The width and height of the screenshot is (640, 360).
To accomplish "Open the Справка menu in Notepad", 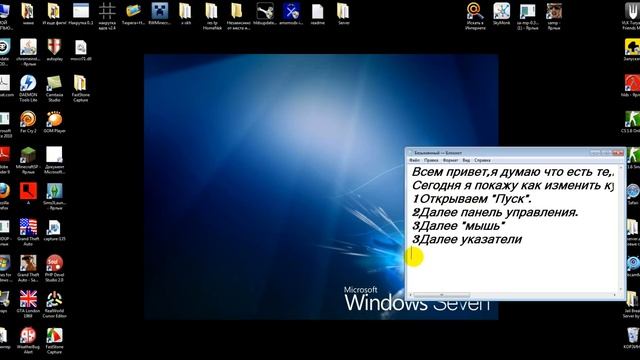I will [x=482, y=160].
